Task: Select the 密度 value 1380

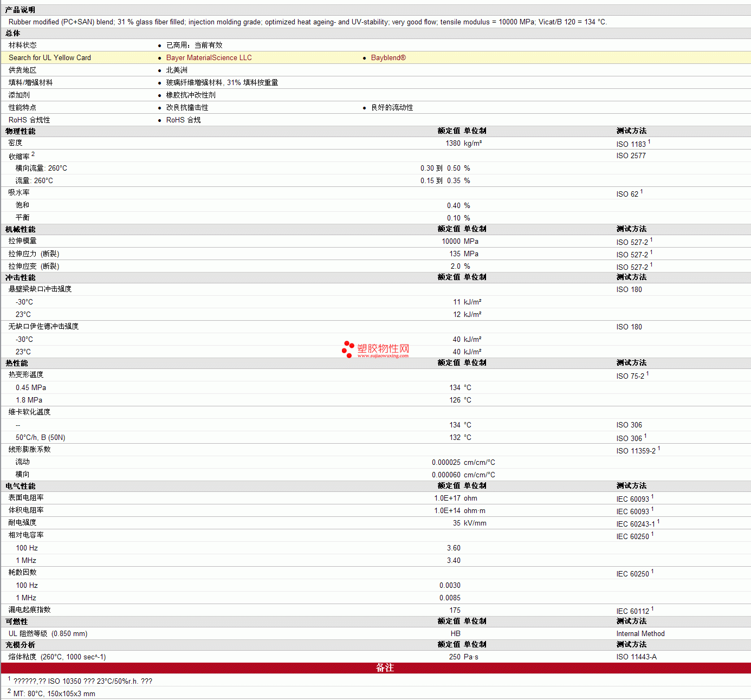Action: [453, 144]
